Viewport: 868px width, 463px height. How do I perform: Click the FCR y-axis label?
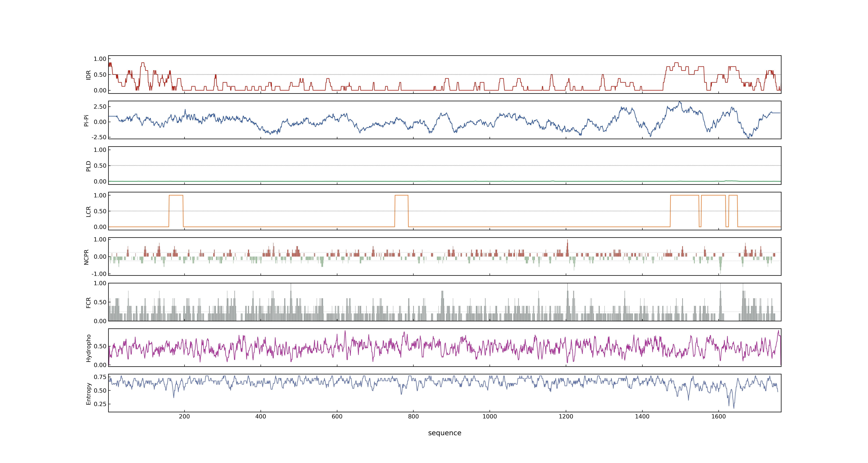(88, 302)
